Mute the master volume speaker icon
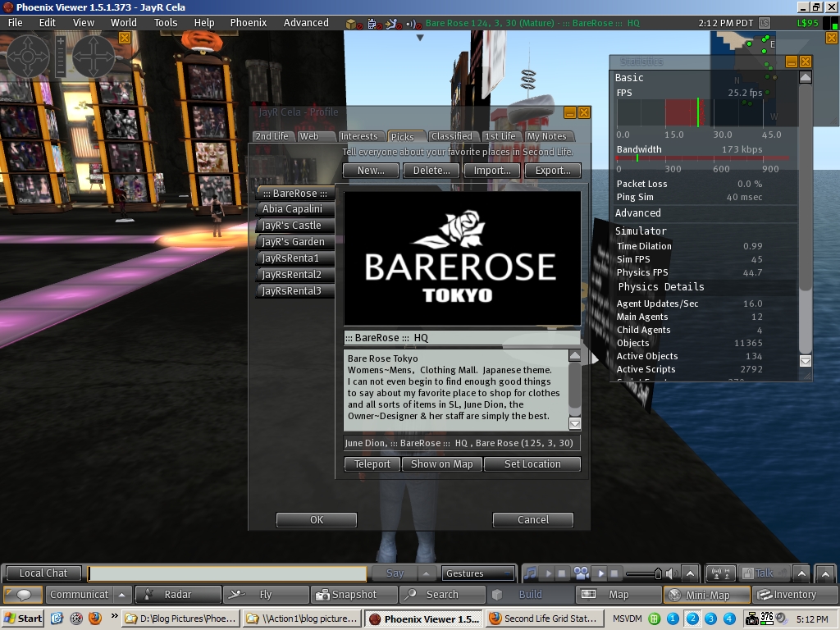Screen dimensions: 840x630 (671, 573)
